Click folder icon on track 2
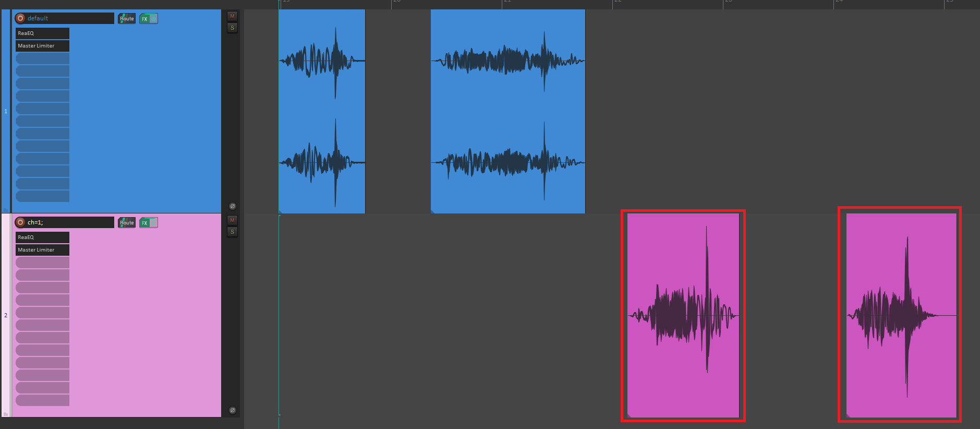This screenshot has width=980, height=429. [x=6, y=414]
